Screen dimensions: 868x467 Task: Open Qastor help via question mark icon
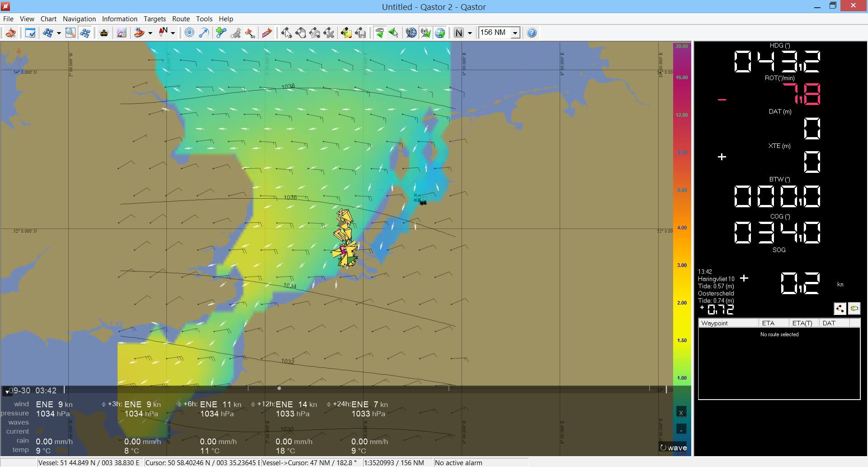pos(531,33)
